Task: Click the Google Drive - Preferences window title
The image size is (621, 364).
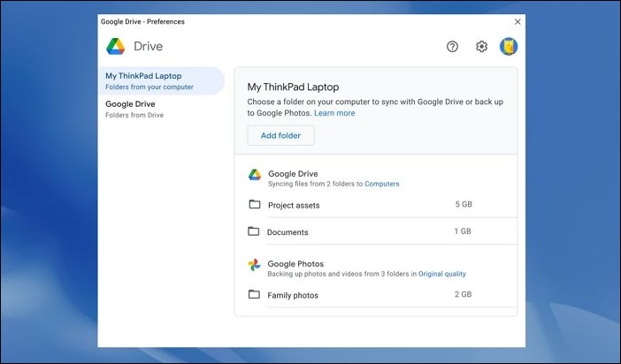Action: click(x=142, y=22)
